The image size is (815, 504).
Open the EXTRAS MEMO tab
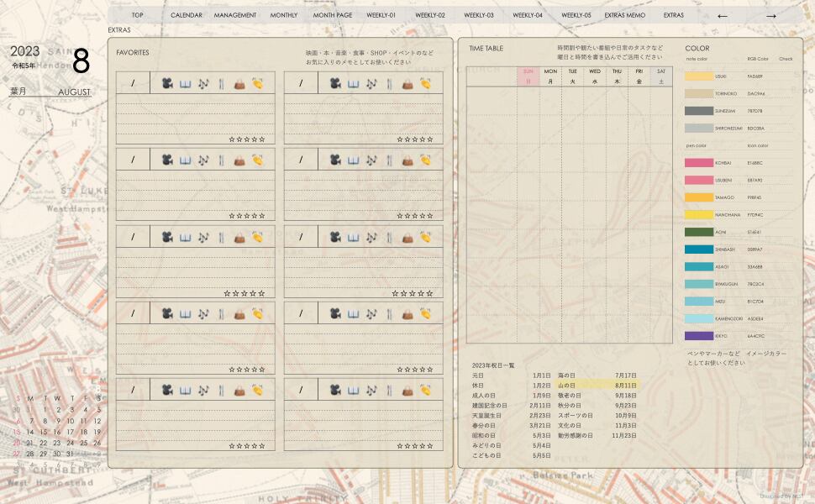pos(624,15)
